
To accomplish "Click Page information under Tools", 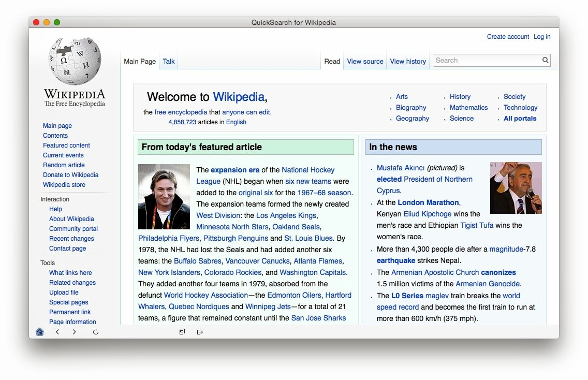I will (x=72, y=321).
